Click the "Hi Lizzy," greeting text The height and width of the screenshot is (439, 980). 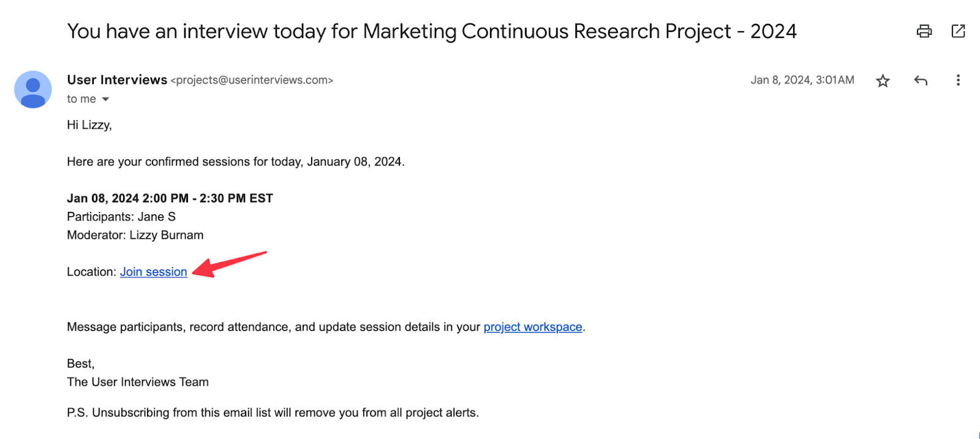click(89, 125)
